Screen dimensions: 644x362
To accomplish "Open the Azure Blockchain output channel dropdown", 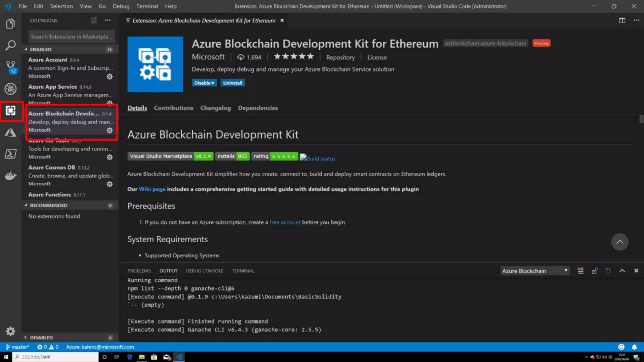I will [x=535, y=271].
